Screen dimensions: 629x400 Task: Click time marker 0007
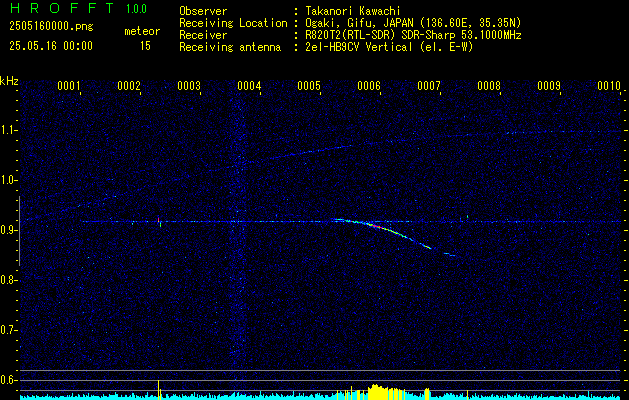[429, 86]
